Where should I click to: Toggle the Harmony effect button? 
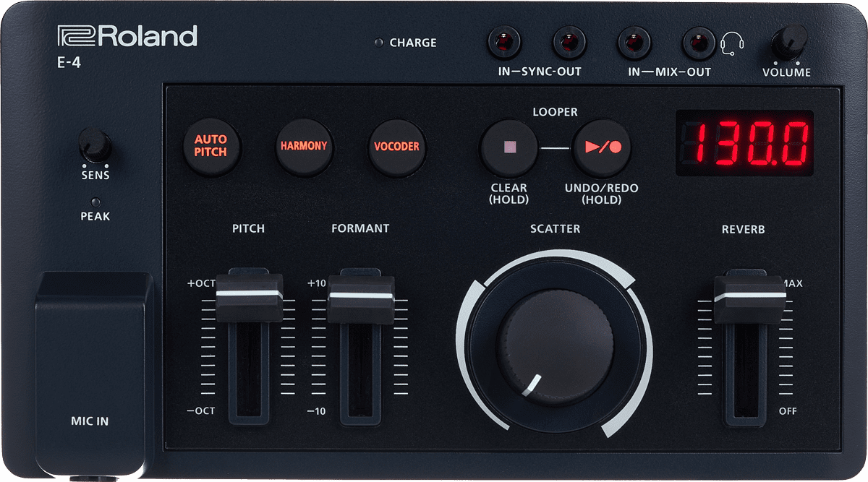304,146
